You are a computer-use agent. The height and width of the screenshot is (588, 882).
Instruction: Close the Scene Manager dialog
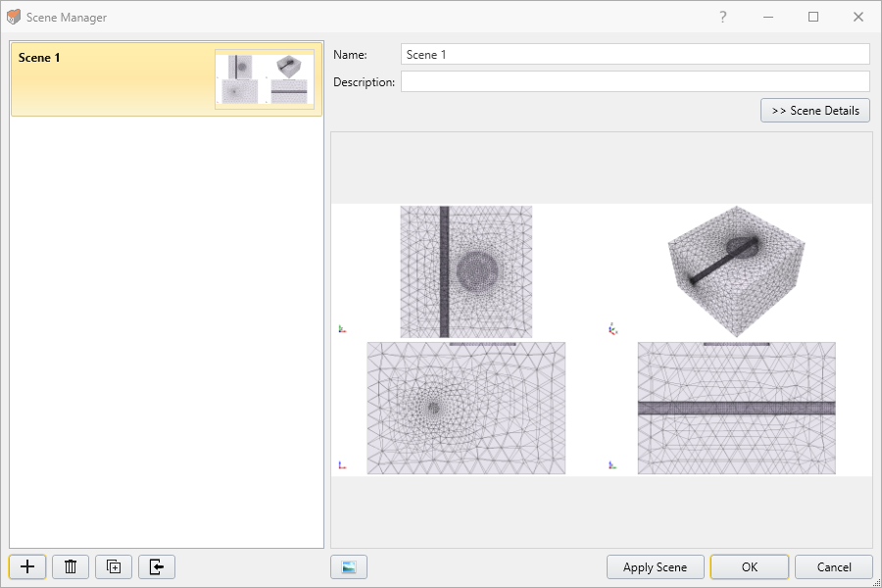click(857, 17)
